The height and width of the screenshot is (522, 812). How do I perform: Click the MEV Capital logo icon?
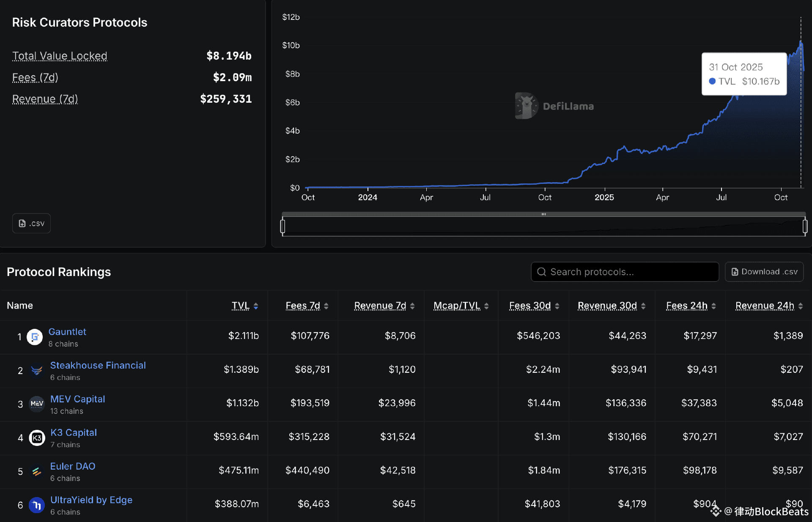click(37, 404)
